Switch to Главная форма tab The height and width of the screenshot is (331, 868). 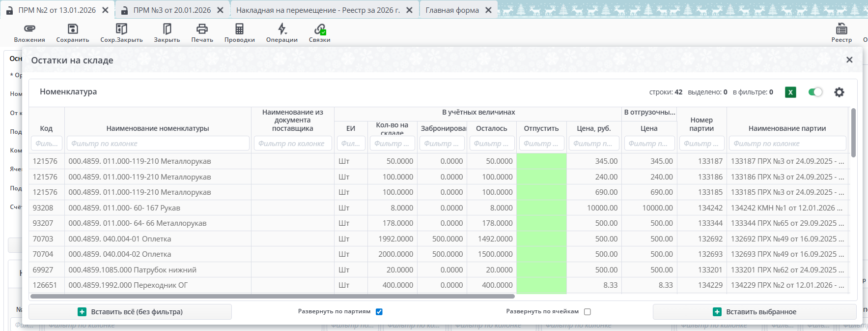[x=452, y=10]
